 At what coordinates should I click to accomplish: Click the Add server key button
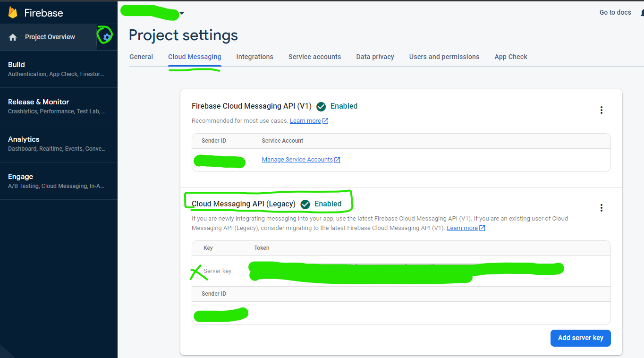(x=581, y=338)
